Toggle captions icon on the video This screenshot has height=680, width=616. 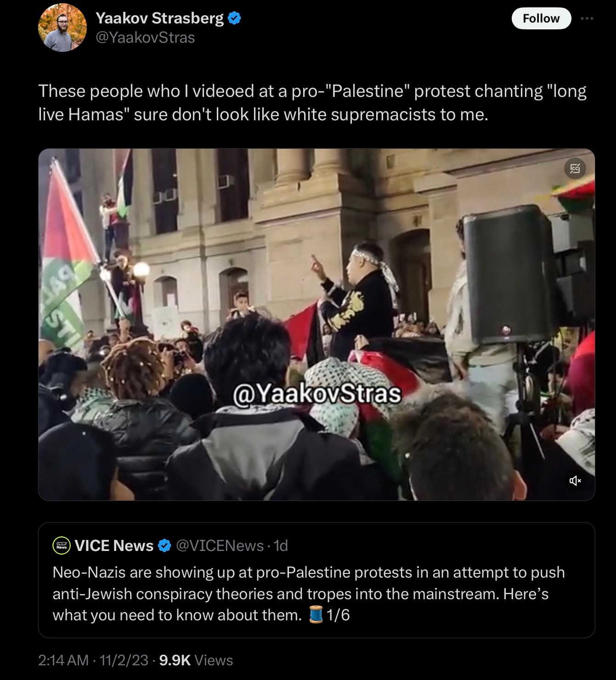(575, 169)
